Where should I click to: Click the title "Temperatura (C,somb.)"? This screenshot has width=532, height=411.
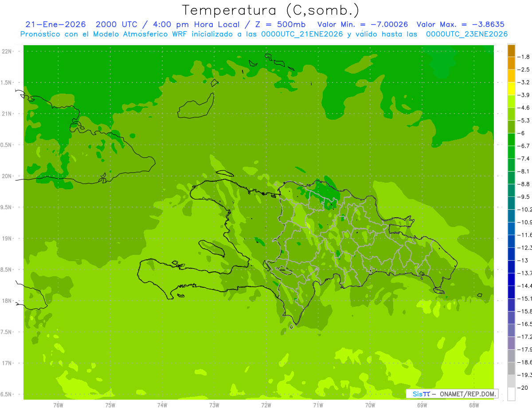pyautogui.click(x=271, y=10)
